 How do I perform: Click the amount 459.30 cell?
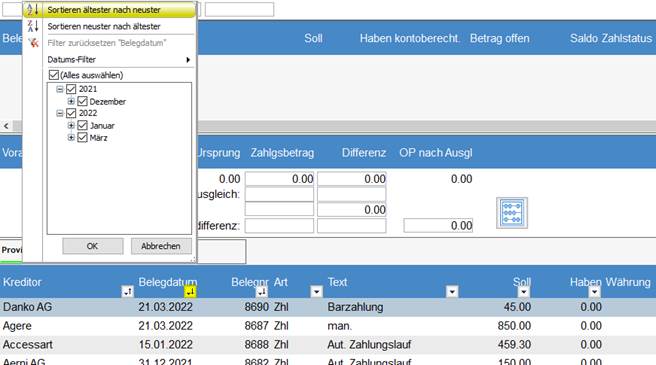tap(514, 344)
